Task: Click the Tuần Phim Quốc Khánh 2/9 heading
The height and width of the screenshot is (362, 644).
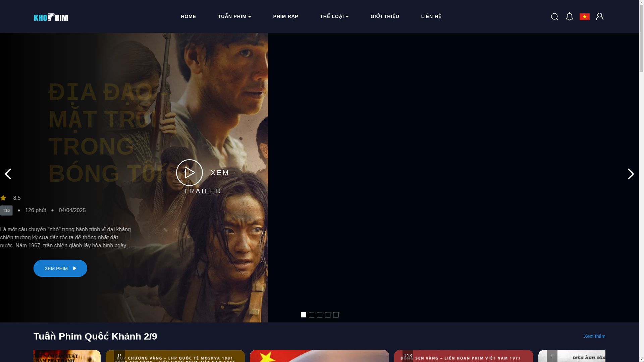Action: coord(95,336)
